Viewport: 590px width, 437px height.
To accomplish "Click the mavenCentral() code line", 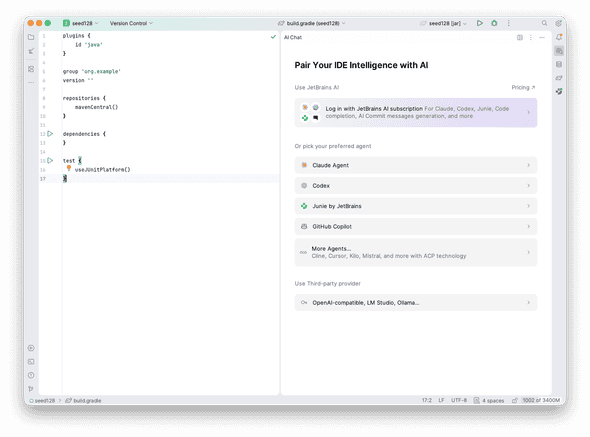I will [x=96, y=107].
